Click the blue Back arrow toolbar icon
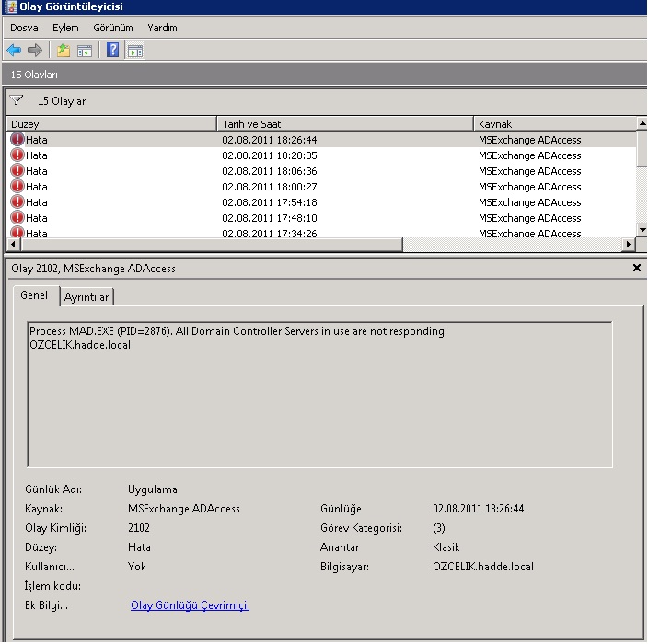Viewport: 648px width, 644px height. point(14,51)
